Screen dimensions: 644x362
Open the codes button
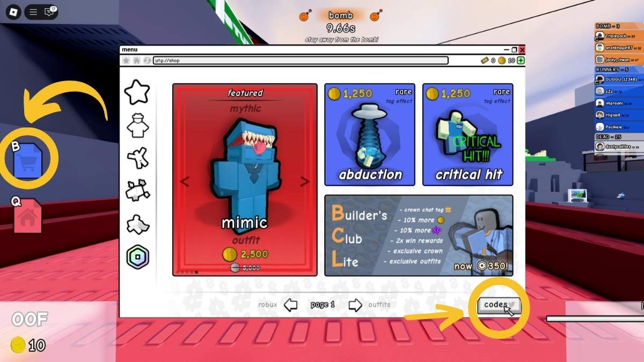[x=499, y=305]
